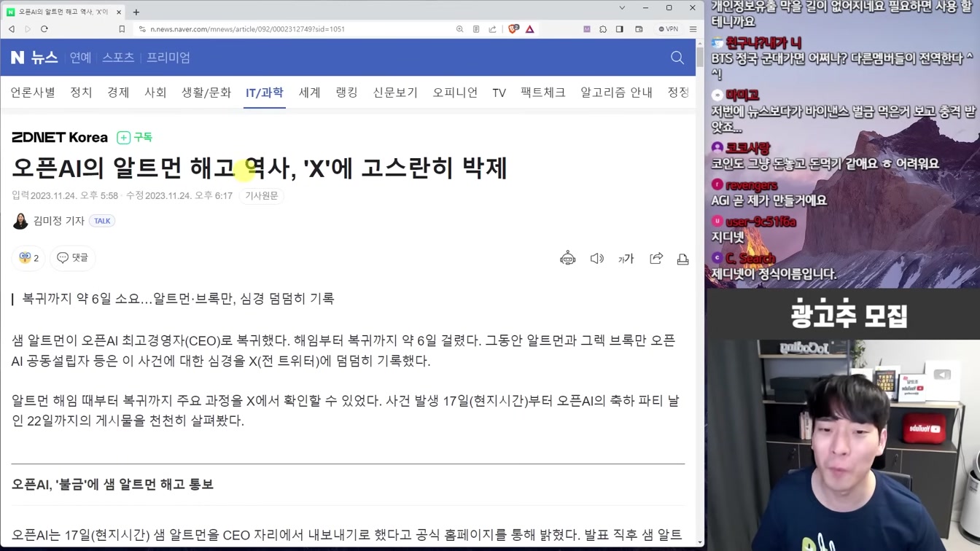This screenshot has height=551, width=980.
Task: Go to 스포츠 section
Action: click(x=118, y=58)
